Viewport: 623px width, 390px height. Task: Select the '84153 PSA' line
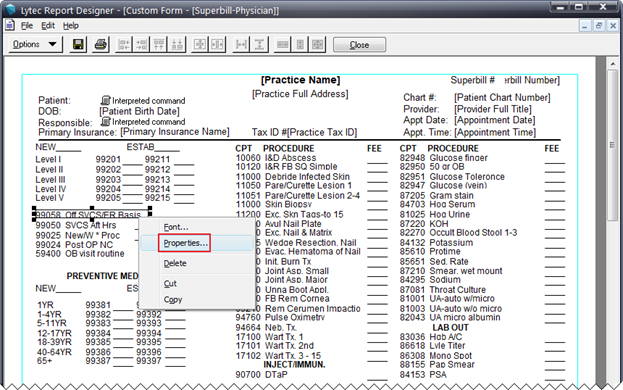[423, 375]
